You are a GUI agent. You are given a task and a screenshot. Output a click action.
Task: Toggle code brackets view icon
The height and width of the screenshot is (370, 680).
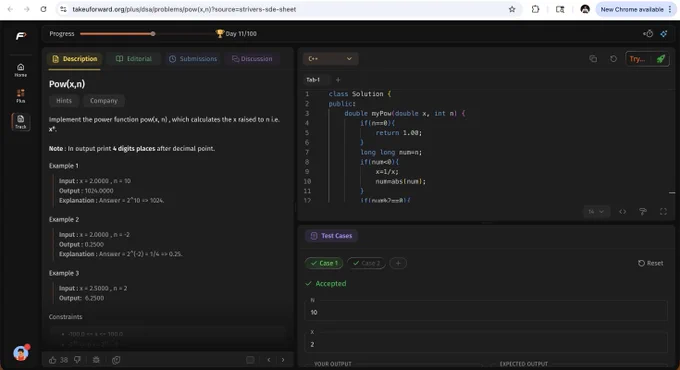622,212
